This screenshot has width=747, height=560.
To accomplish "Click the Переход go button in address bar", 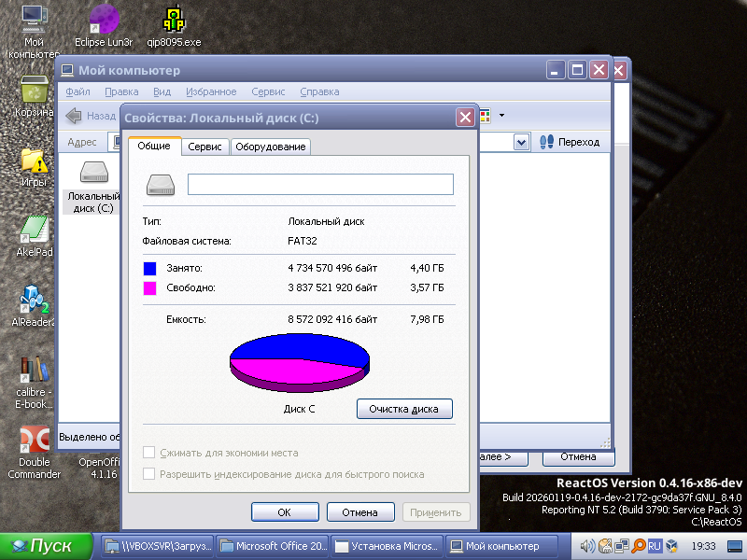I will [570, 142].
